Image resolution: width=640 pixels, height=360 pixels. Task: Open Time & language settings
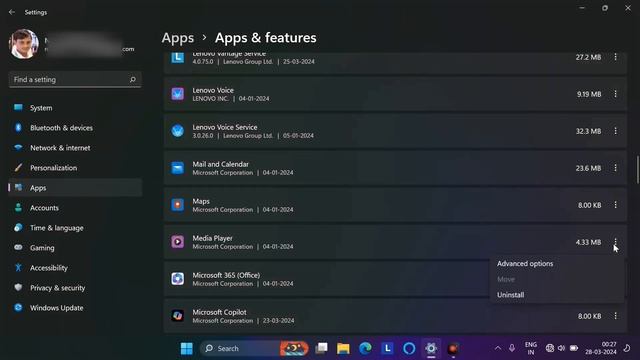(75, 228)
